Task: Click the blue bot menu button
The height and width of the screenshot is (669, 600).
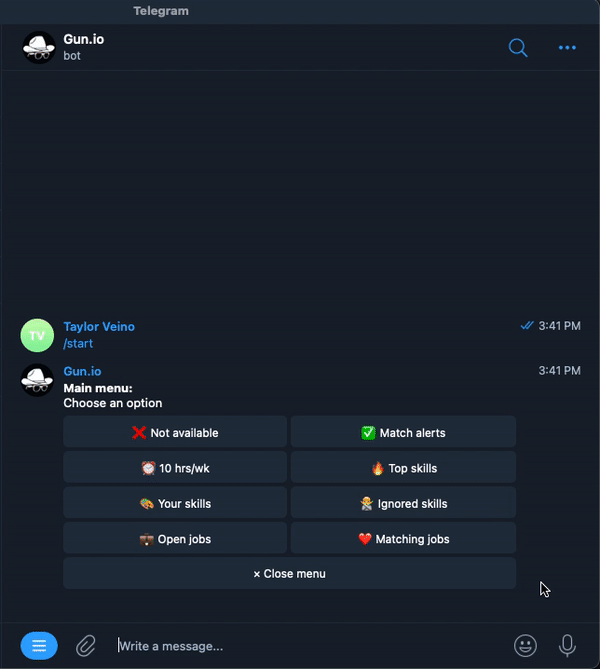Action: pos(39,646)
